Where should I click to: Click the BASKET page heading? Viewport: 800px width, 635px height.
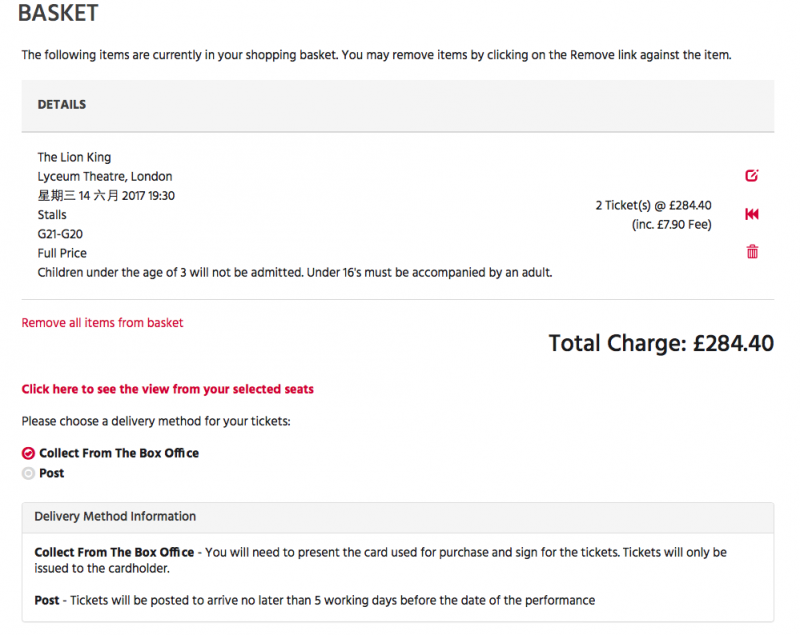coord(58,13)
